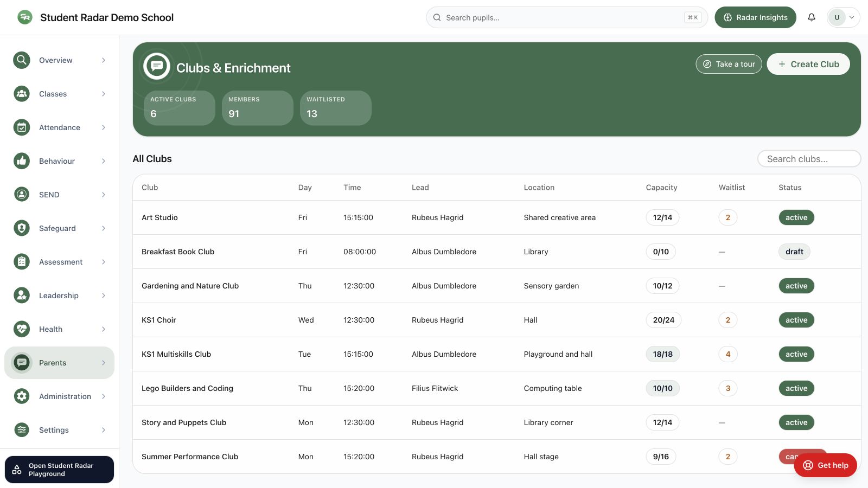This screenshot has height=488, width=868.
Task: Expand the Classes section chevron
Action: pos(104,94)
